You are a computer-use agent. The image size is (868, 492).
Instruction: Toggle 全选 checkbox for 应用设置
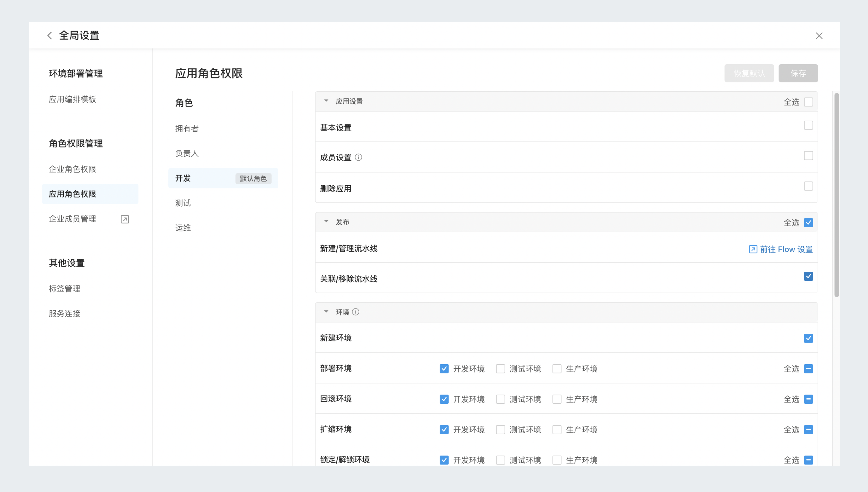pos(808,102)
